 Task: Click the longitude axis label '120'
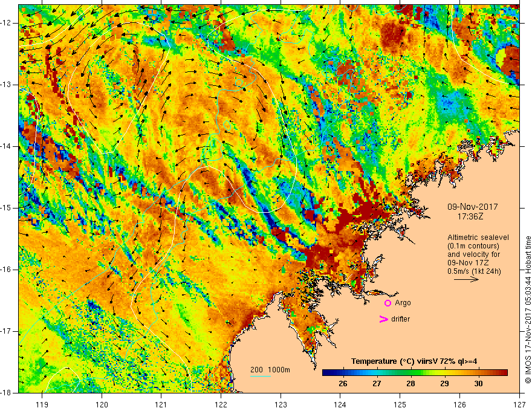coord(102,404)
